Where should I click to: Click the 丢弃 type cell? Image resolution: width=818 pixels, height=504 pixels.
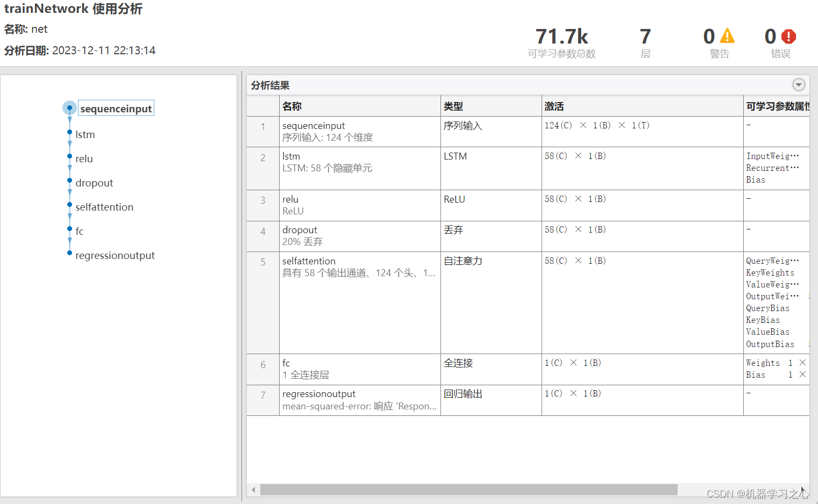pyautogui.click(x=491, y=236)
